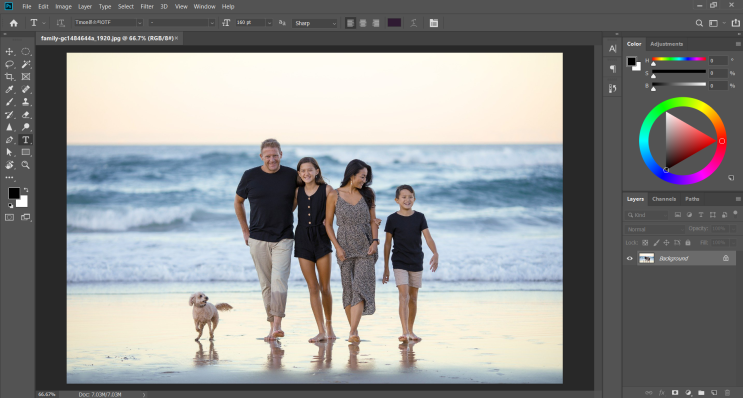Toggle lock all in Layers panel
The height and width of the screenshot is (398, 743).
coord(688,243)
